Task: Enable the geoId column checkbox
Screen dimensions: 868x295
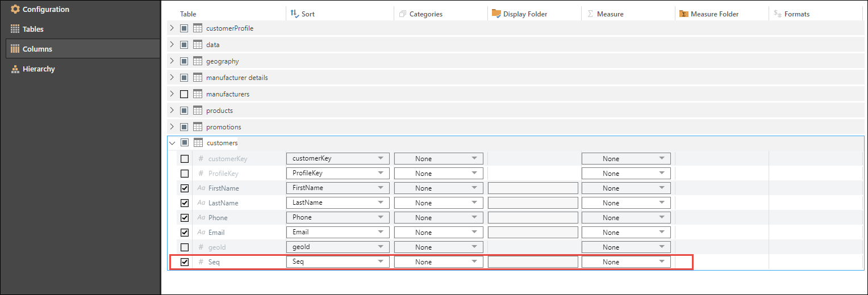Action: click(x=185, y=247)
